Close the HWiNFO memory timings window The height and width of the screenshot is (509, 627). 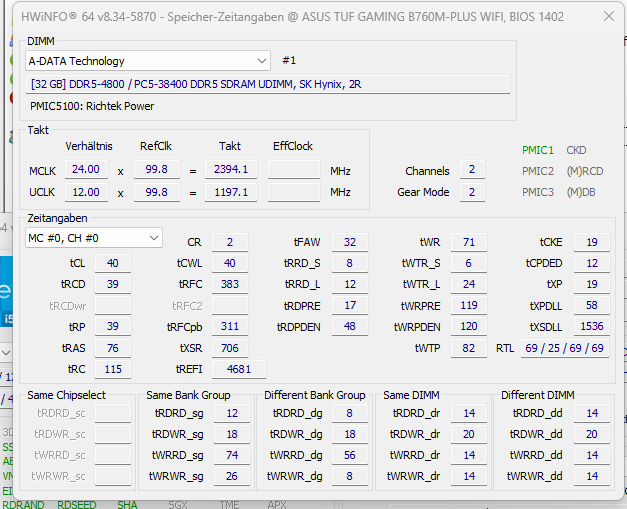tap(609, 16)
